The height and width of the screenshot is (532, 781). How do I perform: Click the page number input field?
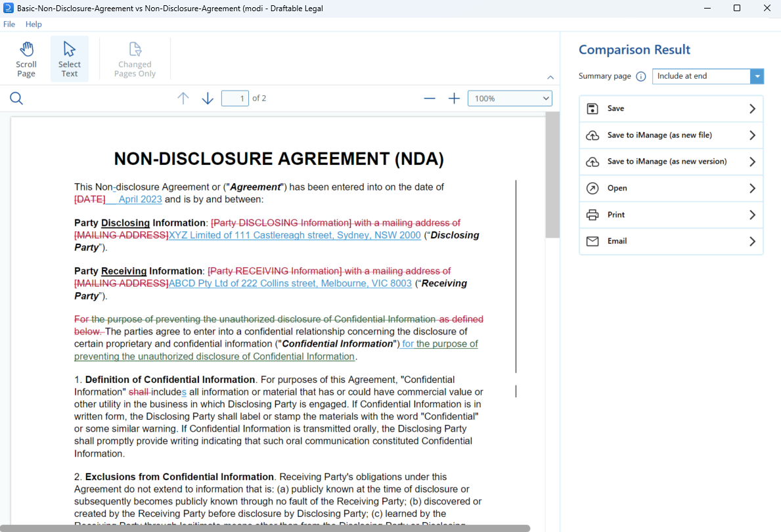click(234, 98)
